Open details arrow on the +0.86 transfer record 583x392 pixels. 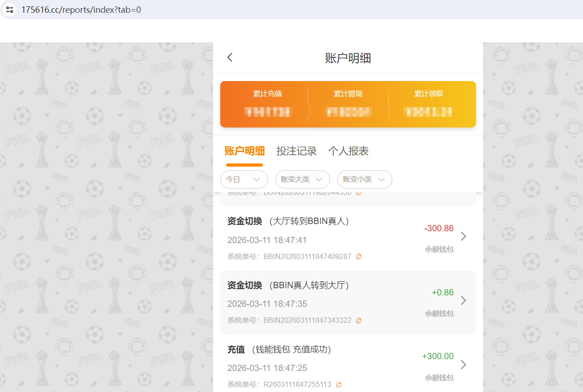pos(463,300)
